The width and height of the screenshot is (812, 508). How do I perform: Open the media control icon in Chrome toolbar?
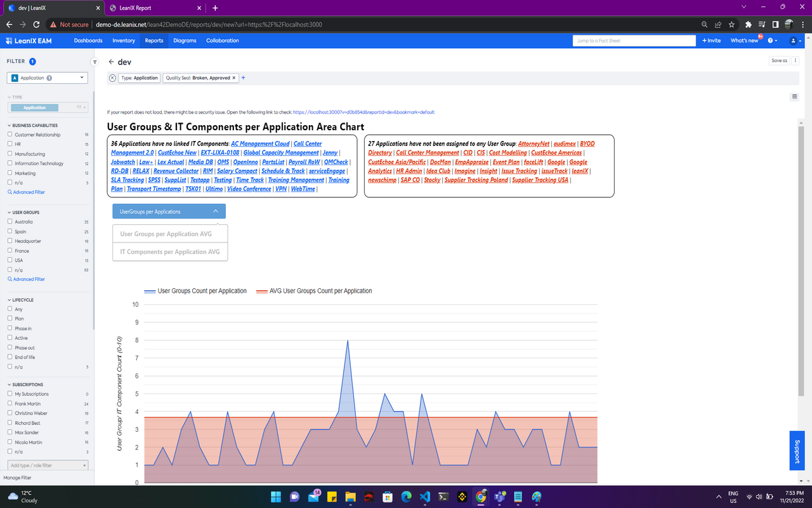tap(762, 25)
